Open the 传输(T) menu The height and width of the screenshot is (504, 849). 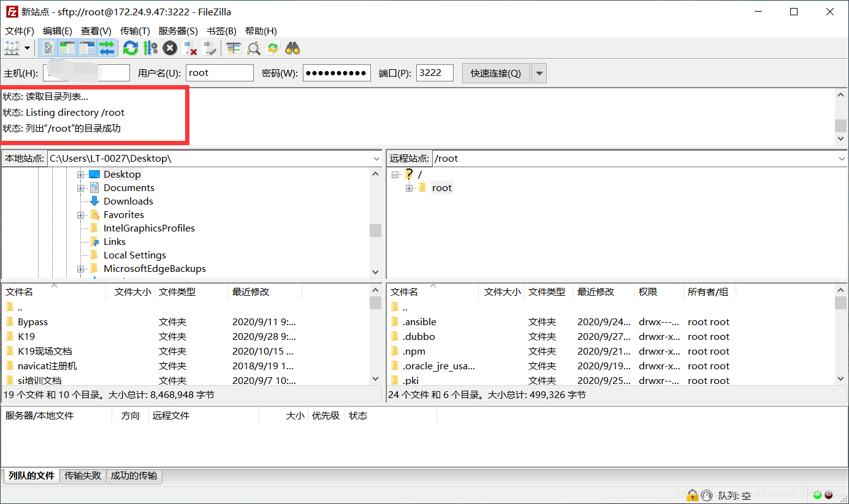pos(135,31)
